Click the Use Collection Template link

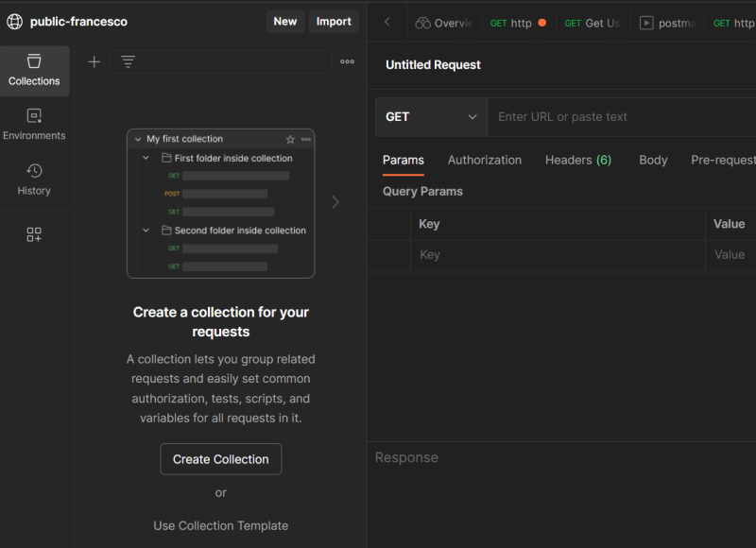tap(221, 525)
